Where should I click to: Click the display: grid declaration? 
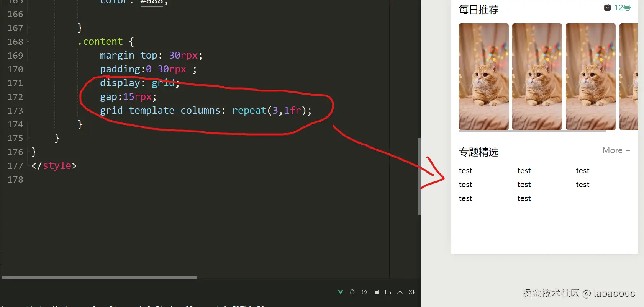point(139,83)
